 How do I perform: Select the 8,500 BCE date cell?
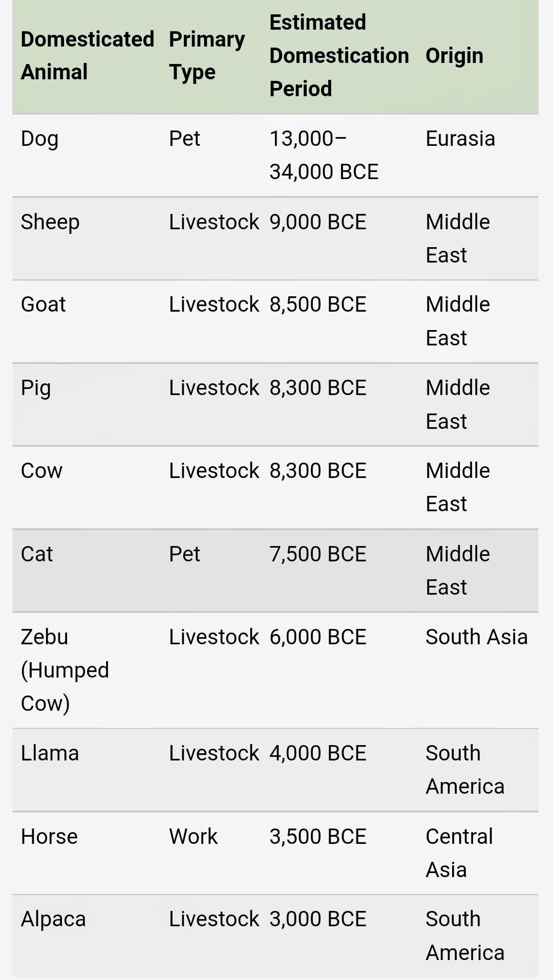pos(318,304)
